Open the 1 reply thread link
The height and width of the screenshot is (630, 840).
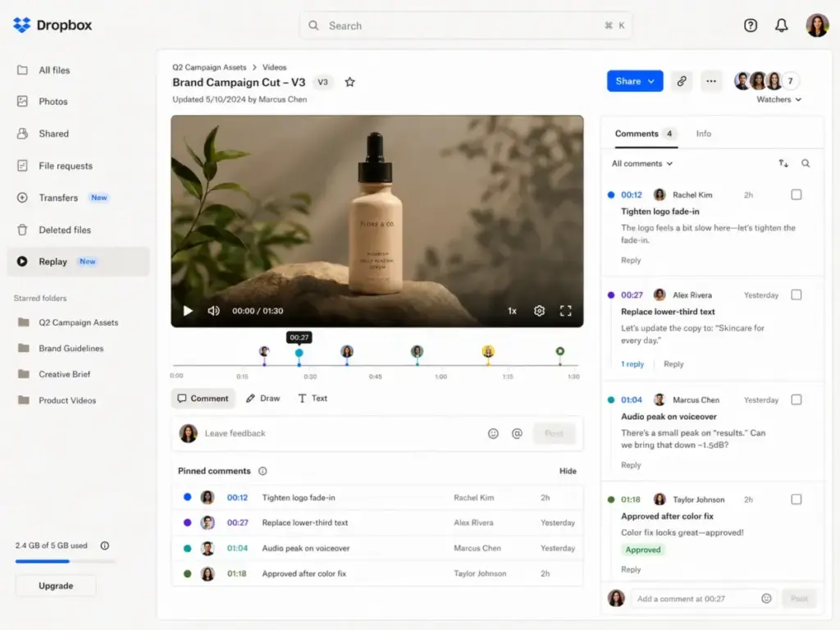point(632,363)
